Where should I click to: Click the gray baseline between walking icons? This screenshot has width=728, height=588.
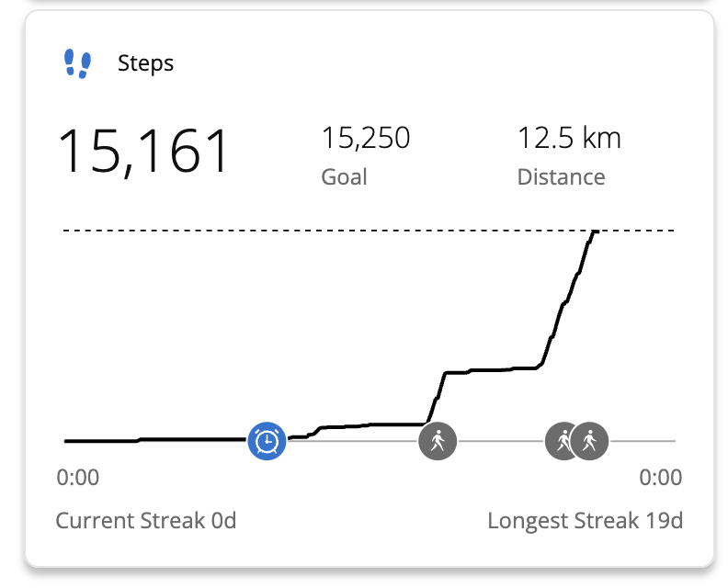[x=501, y=441]
